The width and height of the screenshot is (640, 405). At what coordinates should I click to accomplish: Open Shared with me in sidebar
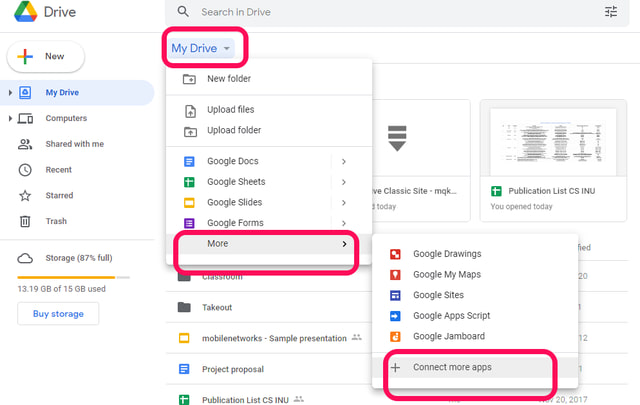click(77, 144)
